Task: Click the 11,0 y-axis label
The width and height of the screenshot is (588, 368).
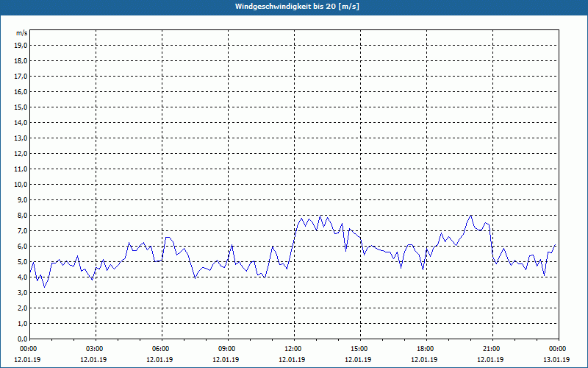Action: (21, 169)
